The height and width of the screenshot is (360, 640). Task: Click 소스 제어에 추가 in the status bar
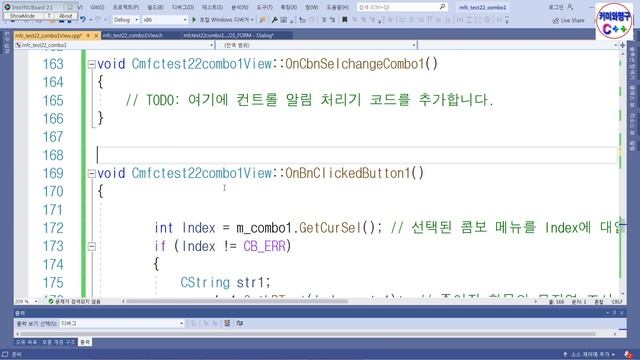click(x=589, y=354)
